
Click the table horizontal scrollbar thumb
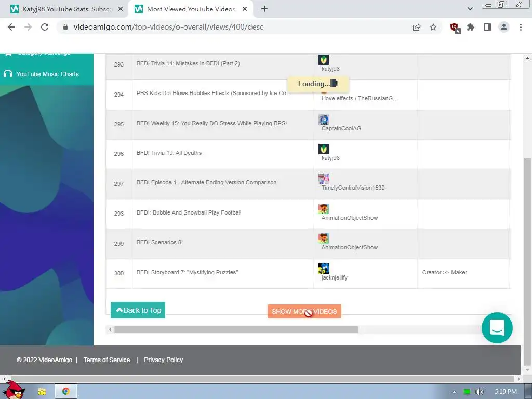236,329
